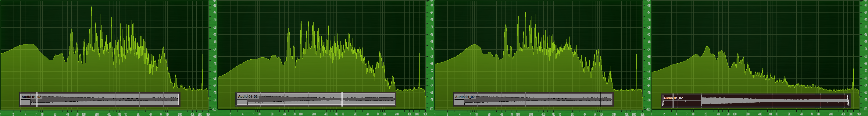Click the dark highlighted Audio 01_02 clip waveform
This screenshot has width=868, height=116.
755,100
